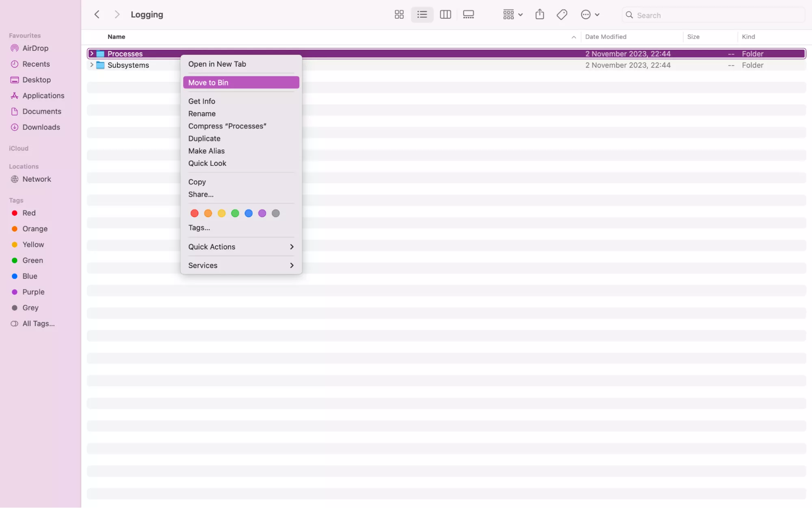
Task: Open the Downloads sidebar folder
Action: (41, 127)
